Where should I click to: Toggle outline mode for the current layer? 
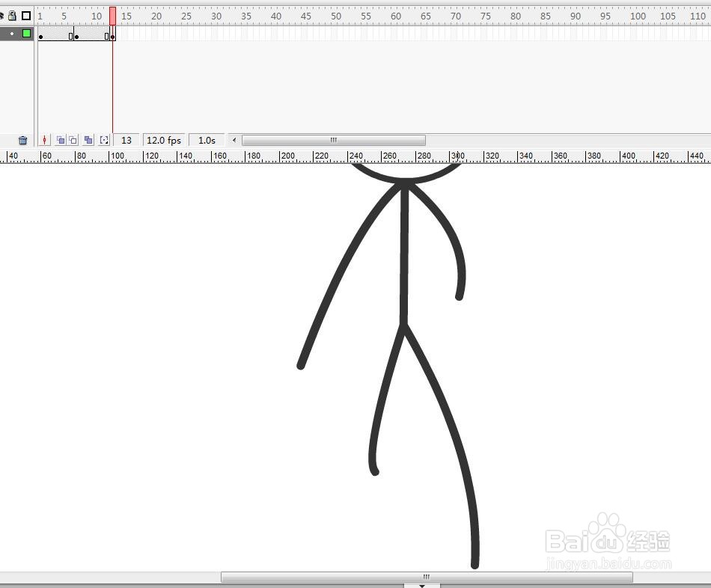coord(26,34)
